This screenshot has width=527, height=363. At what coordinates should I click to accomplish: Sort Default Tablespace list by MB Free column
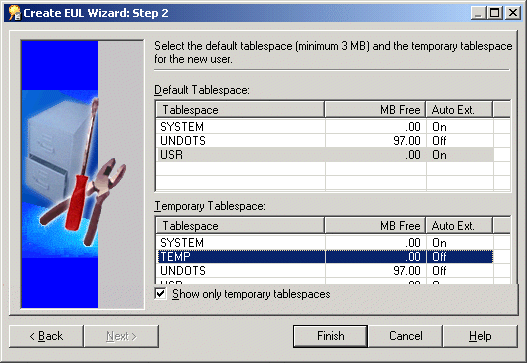375,110
